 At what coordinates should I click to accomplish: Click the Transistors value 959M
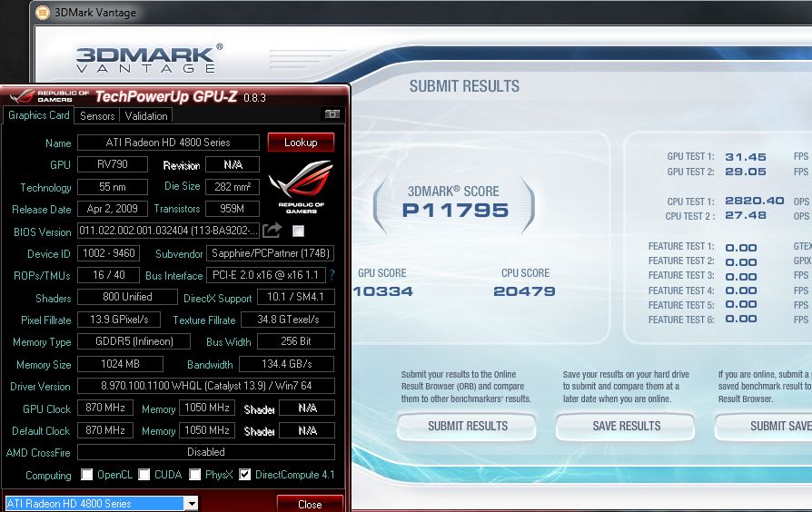click(x=233, y=209)
